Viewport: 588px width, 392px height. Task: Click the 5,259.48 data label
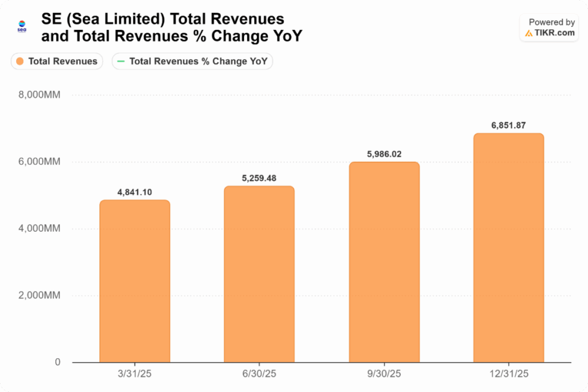[x=259, y=178]
